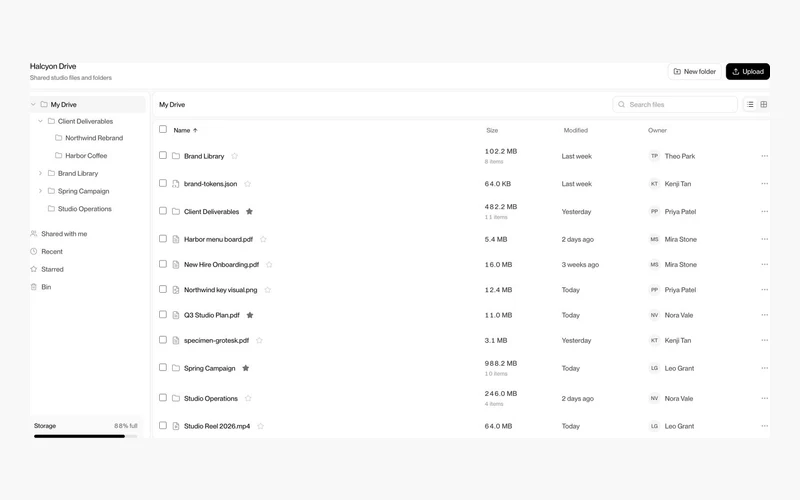Open more options for specimen-grotesk.pdf

(764, 340)
